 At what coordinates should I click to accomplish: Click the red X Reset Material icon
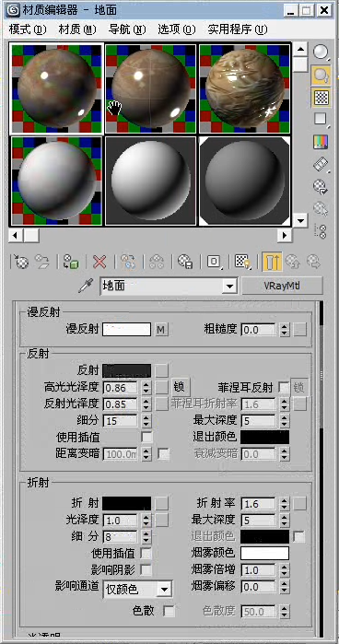pyautogui.click(x=99, y=262)
